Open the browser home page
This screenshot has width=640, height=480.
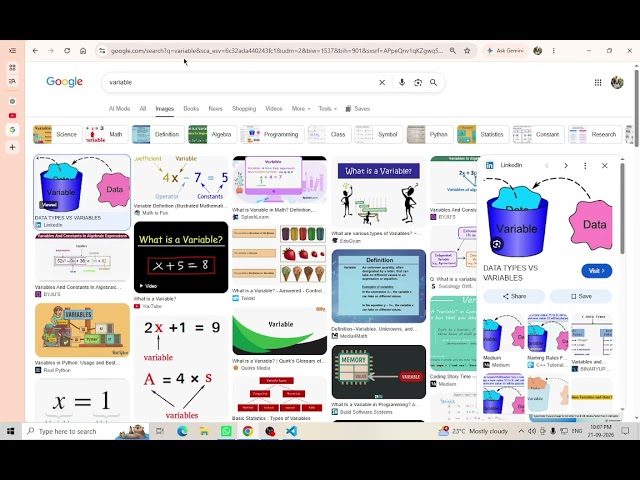pyautogui.click(x=83, y=51)
